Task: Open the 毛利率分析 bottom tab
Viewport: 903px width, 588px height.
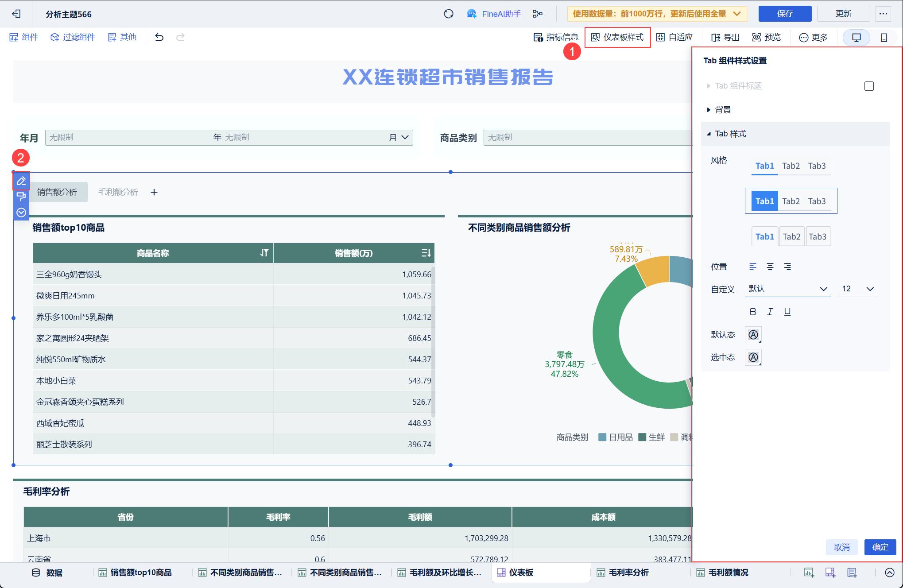Action: (628, 573)
